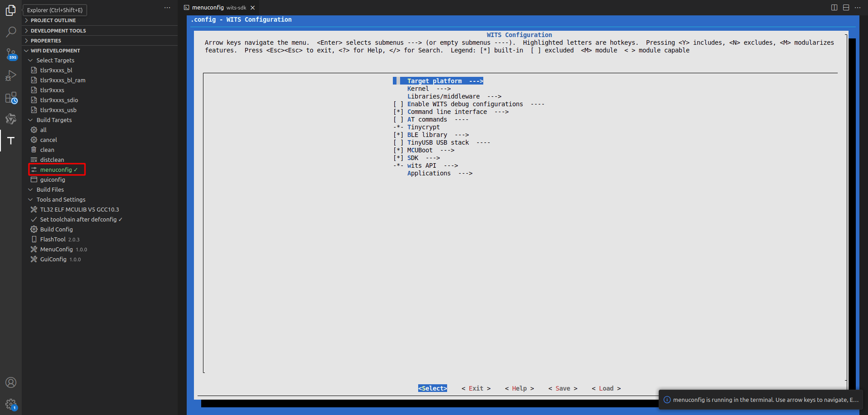
Task: Open the Search view in the activity bar
Action: point(11,32)
